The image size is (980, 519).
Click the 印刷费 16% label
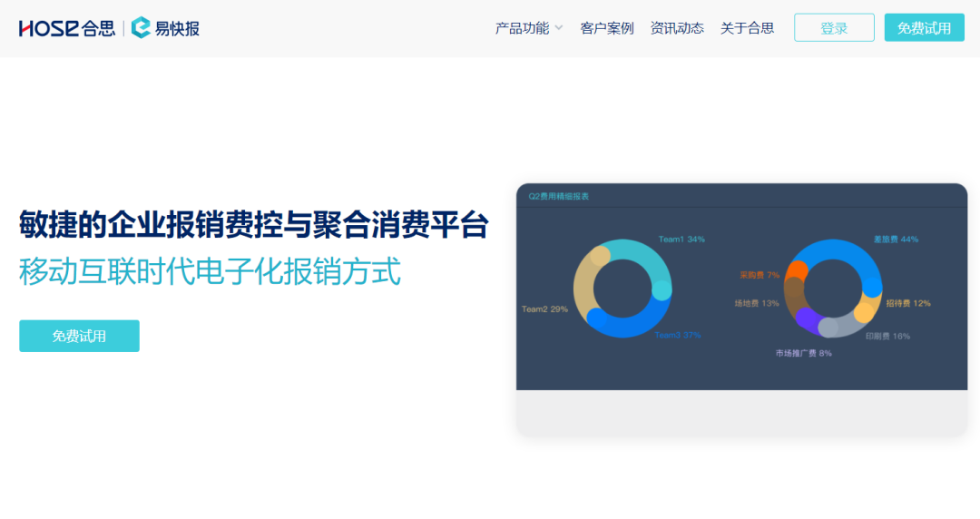pos(887,337)
